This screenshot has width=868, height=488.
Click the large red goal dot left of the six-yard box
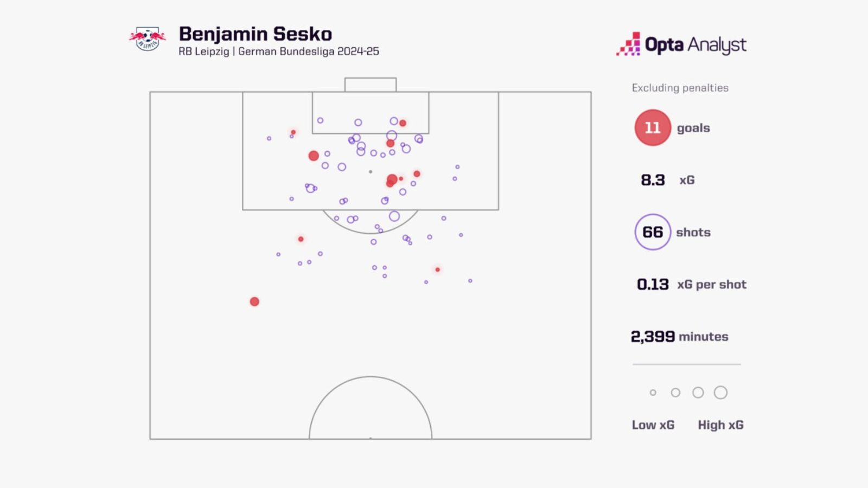point(314,156)
